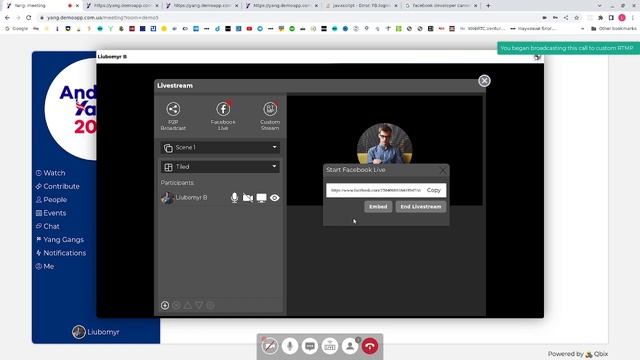Expand the Scene 1 dropdown
Viewport: 640px width, 360px height.
[x=220, y=147]
